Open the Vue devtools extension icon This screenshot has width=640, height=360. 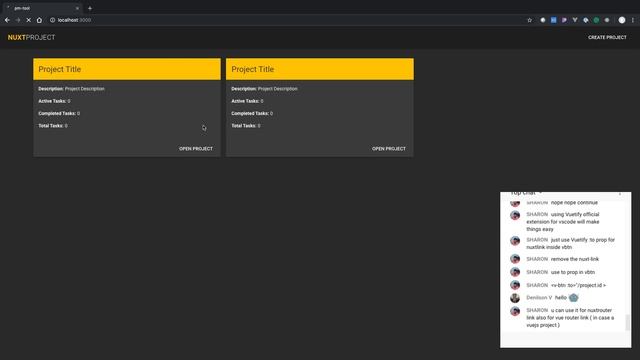575,20
